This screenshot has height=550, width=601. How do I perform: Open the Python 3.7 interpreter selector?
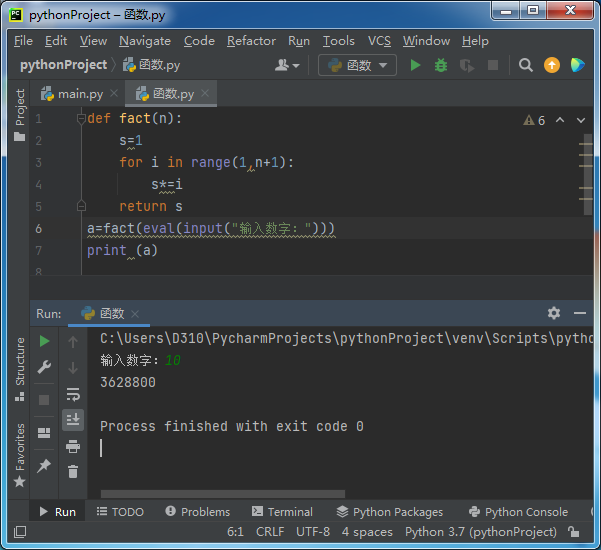(x=481, y=532)
